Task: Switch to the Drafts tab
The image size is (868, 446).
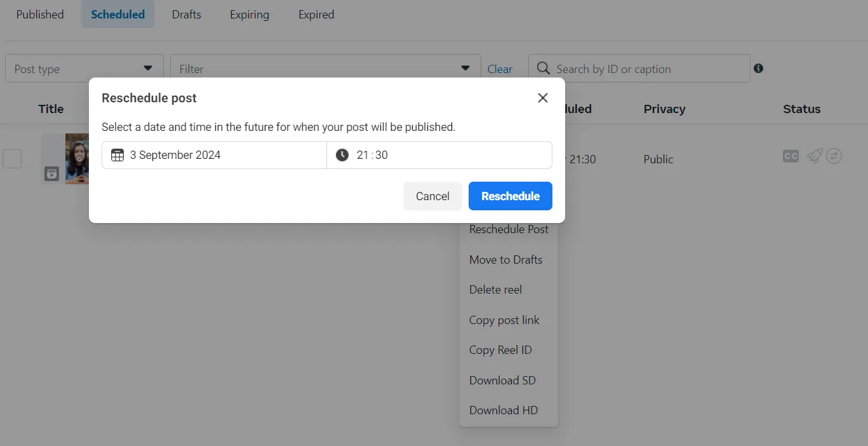Action: (186, 14)
